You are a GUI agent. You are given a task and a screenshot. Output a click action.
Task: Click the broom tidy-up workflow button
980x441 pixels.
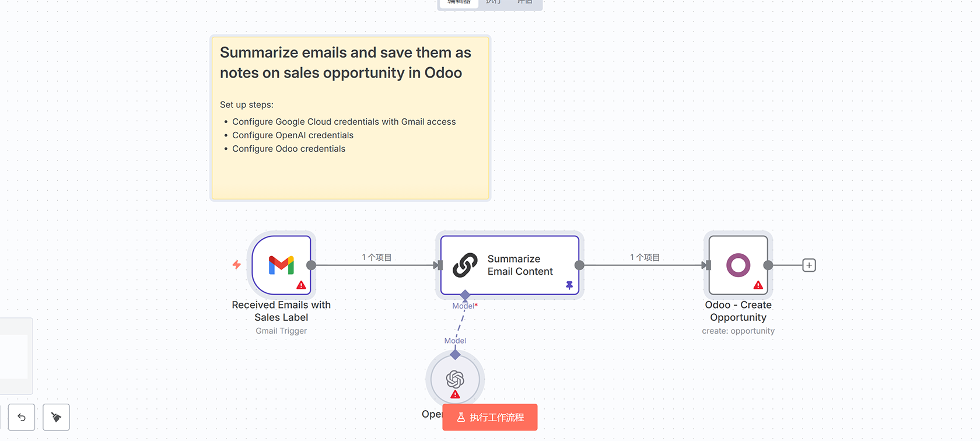click(56, 417)
